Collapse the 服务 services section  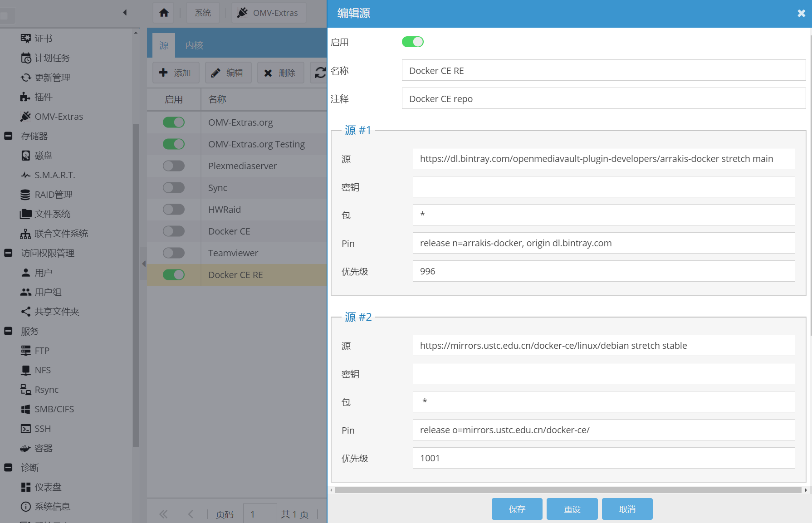8,331
